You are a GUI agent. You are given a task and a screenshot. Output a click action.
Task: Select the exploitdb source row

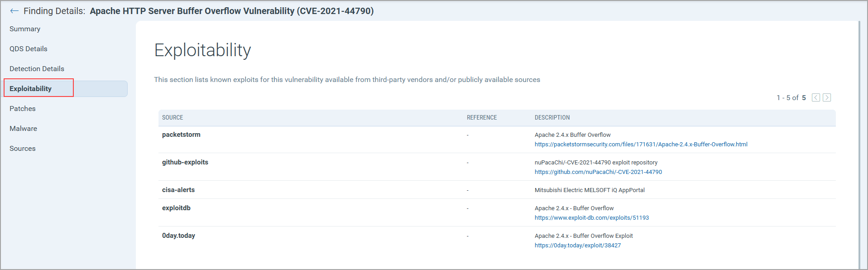[176, 208]
